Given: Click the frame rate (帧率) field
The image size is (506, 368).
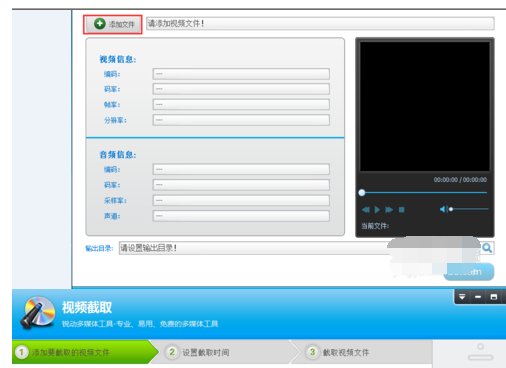Looking at the screenshot, I should pyautogui.click(x=241, y=104).
